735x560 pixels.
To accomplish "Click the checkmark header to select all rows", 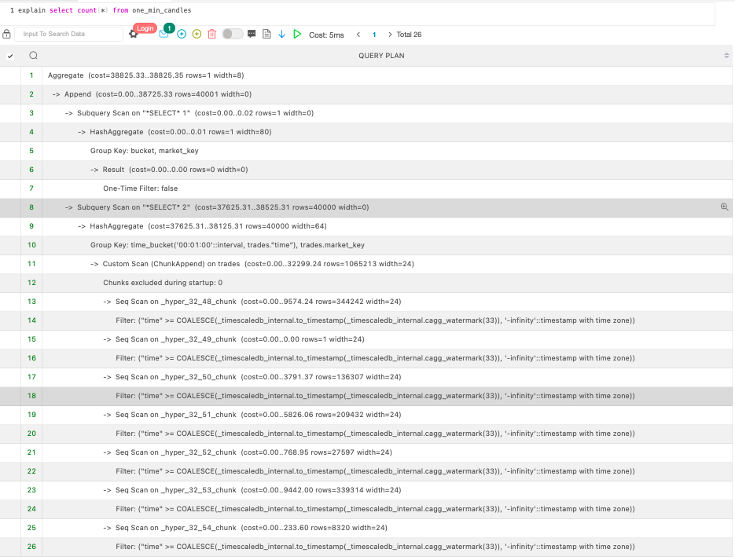I will tap(10, 56).
